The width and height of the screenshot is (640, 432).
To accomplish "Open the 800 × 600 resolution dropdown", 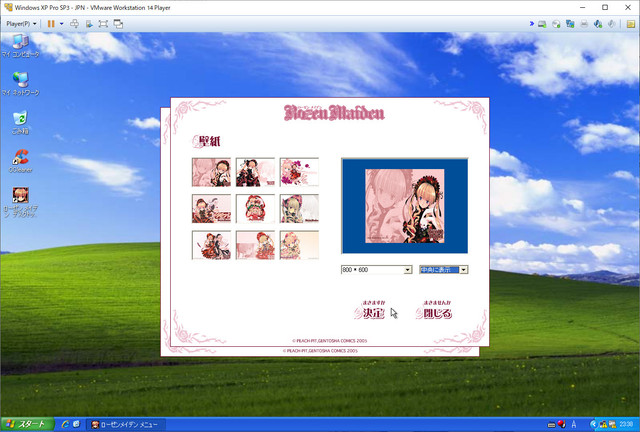I will click(x=376, y=270).
